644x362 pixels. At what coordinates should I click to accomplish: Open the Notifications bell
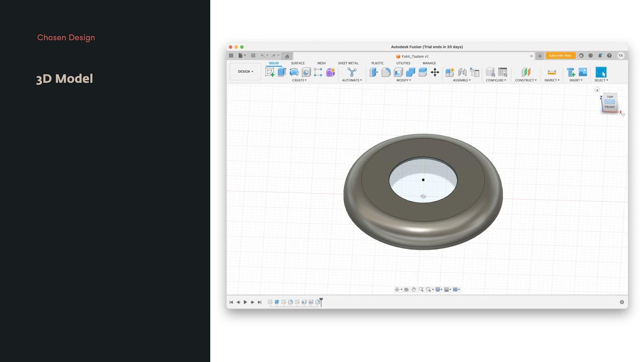(x=600, y=56)
